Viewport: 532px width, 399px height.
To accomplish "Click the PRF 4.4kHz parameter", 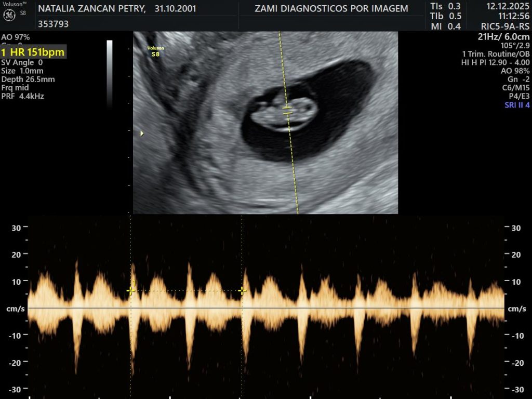I will coord(23,96).
